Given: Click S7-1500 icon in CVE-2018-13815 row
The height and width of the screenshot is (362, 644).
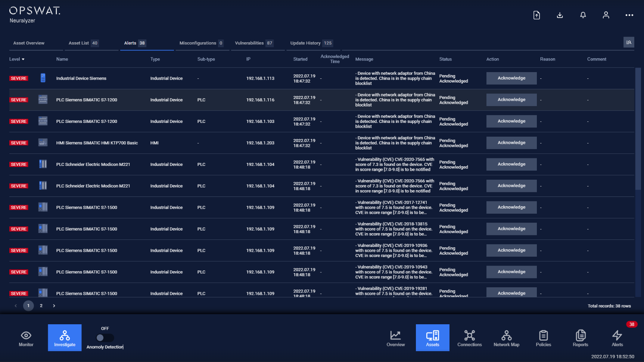Looking at the screenshot, I should pyautogui.click(x=43, y=229).
